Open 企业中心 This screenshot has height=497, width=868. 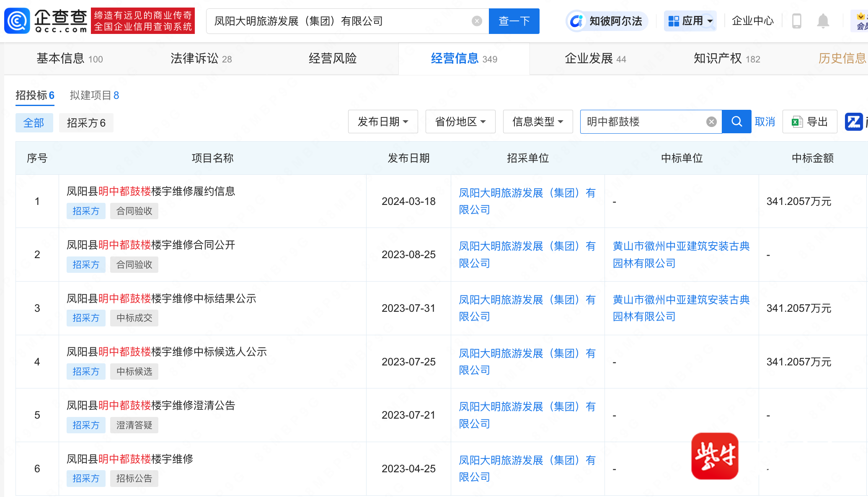tap(752, 21)
